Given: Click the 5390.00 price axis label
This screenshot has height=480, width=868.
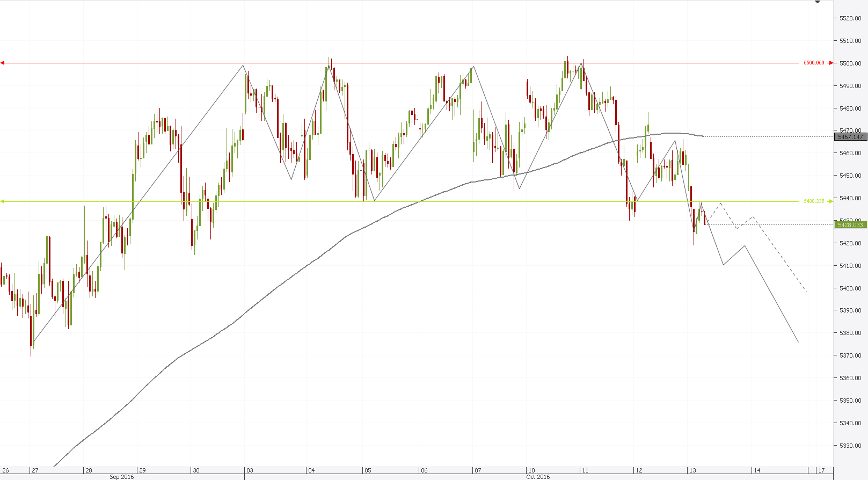Looking at the screenshot, I should tap(850, 310).
